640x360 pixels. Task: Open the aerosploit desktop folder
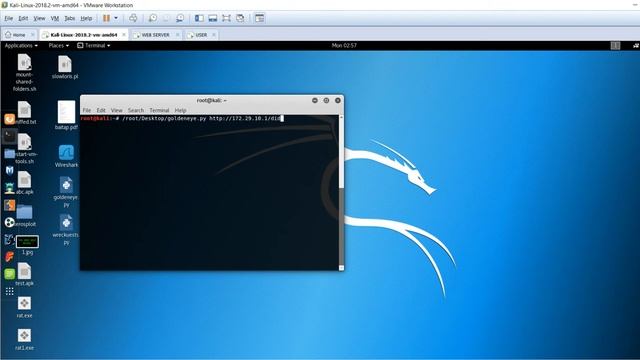tap(24, 216)
